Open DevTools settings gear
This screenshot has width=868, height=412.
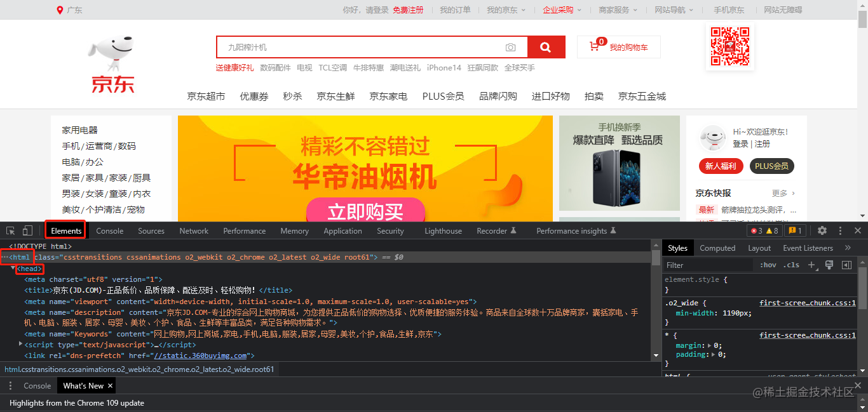tap(822, 230)
